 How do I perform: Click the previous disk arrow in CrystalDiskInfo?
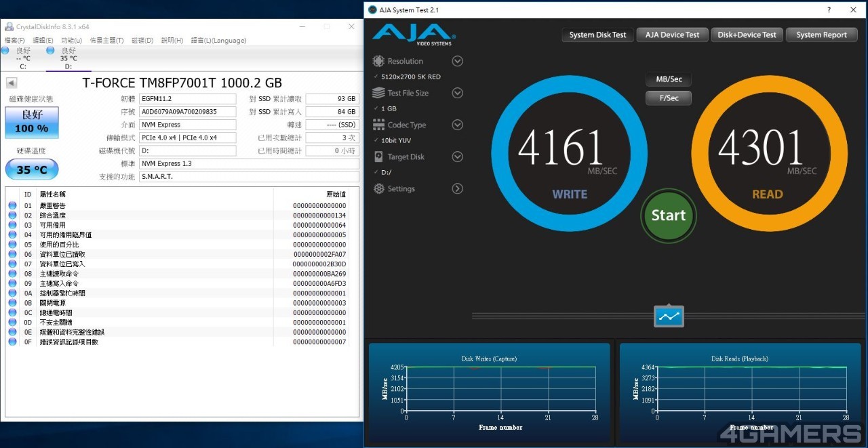[11, 83]
